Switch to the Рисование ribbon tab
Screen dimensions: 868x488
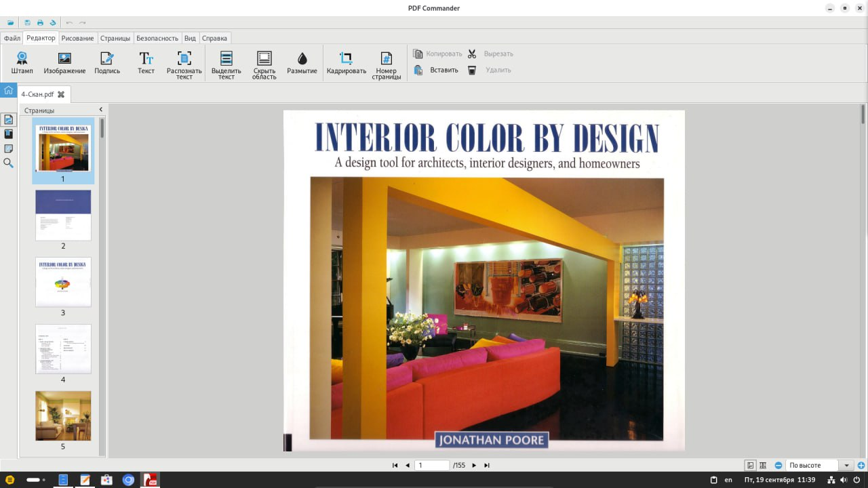pyautogui.click(x=77, y=38)
